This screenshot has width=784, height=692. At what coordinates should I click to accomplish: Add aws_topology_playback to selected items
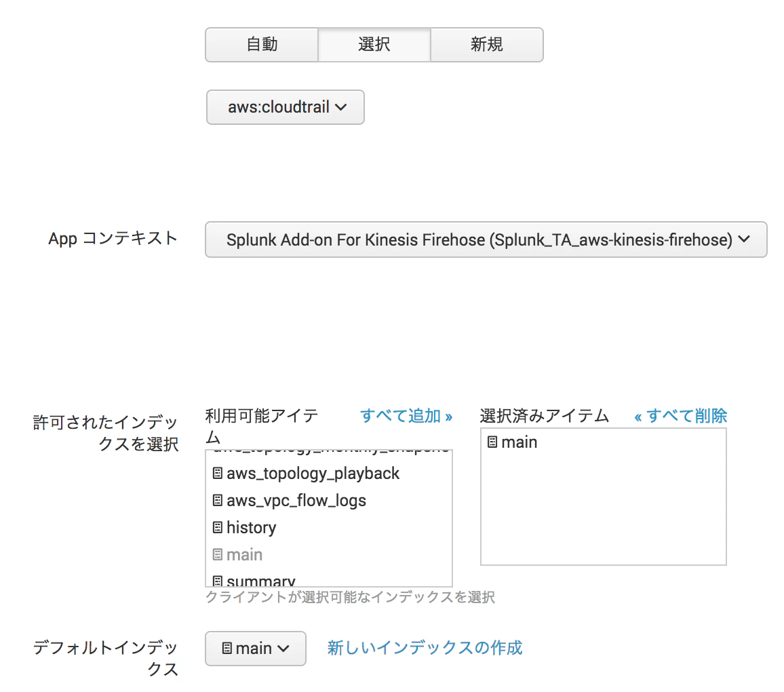tap(313, 474)
